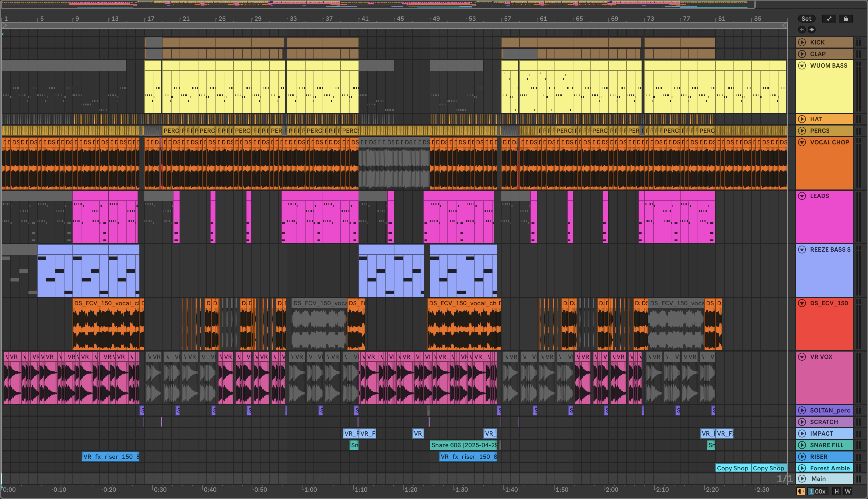Toggle Automation Mode button

pyautogui.click(x=829, y=19)
